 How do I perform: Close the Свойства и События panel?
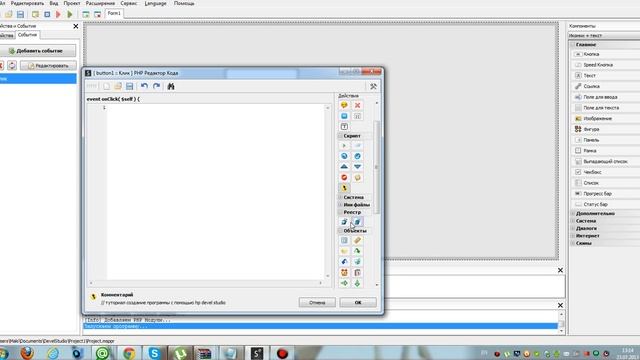(x=76, y=26)
